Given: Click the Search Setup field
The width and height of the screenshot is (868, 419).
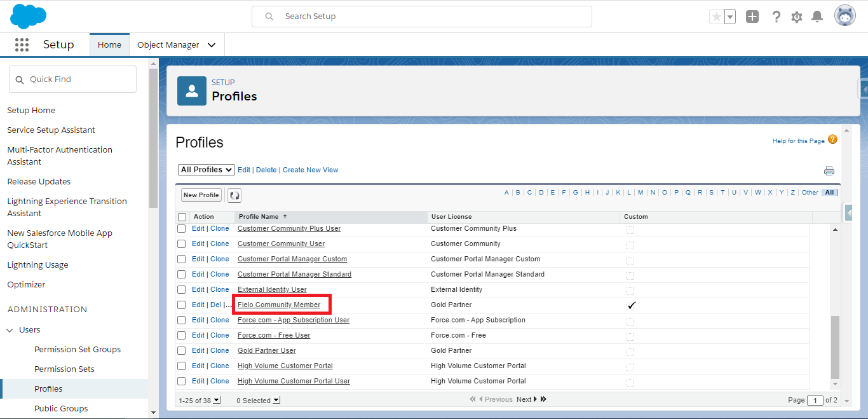Looking at the screenshot, I should [x=422, y=17].
